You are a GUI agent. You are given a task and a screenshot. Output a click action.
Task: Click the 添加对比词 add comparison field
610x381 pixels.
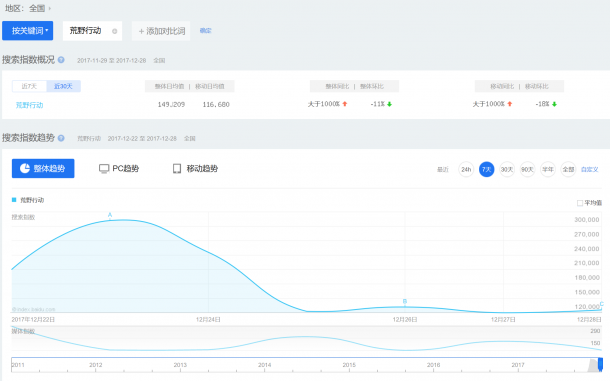coord(161,31)
